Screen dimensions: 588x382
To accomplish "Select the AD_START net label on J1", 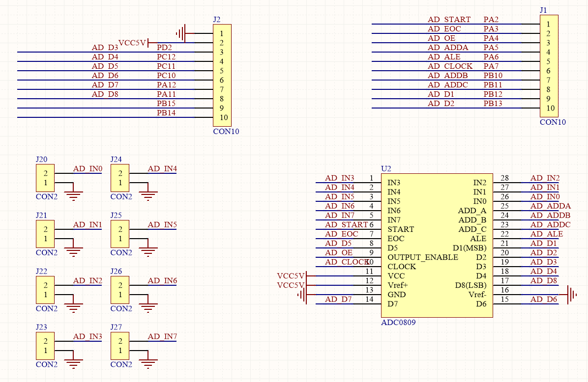I will point(449,20).
